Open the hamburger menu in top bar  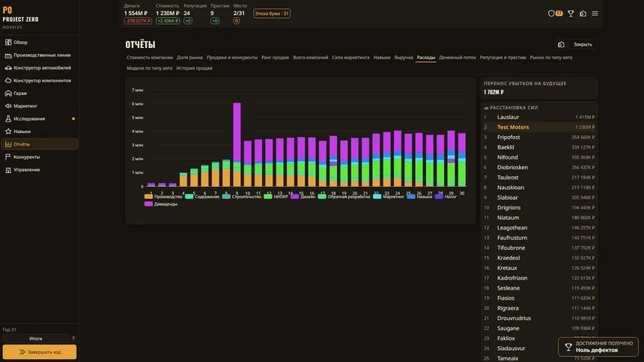pos(595,13)
